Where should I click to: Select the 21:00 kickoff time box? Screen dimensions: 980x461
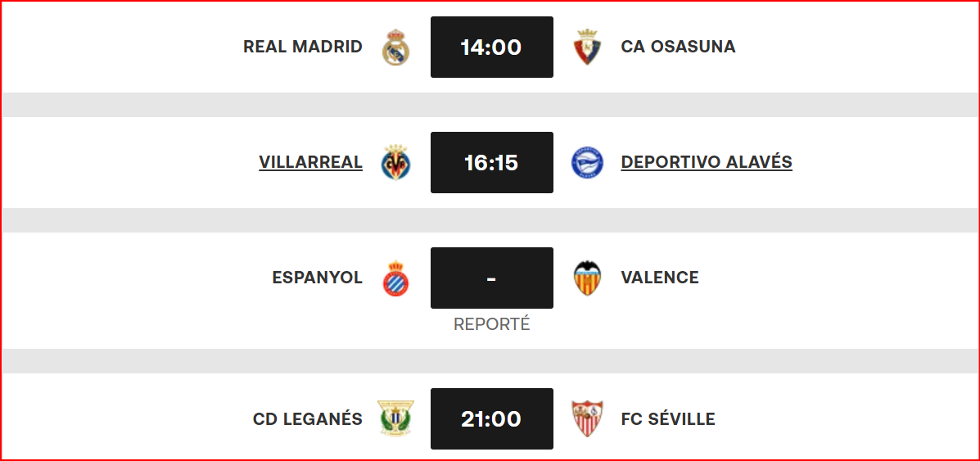click(x=492, y=418)
